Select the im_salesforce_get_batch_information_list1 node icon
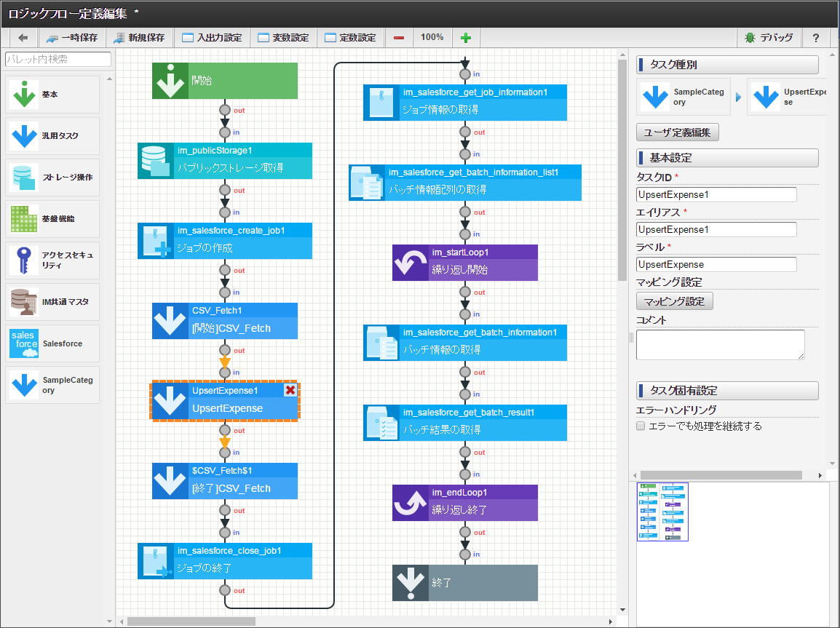The height and width of the screenshot is (628, 840). click(367, 183)
